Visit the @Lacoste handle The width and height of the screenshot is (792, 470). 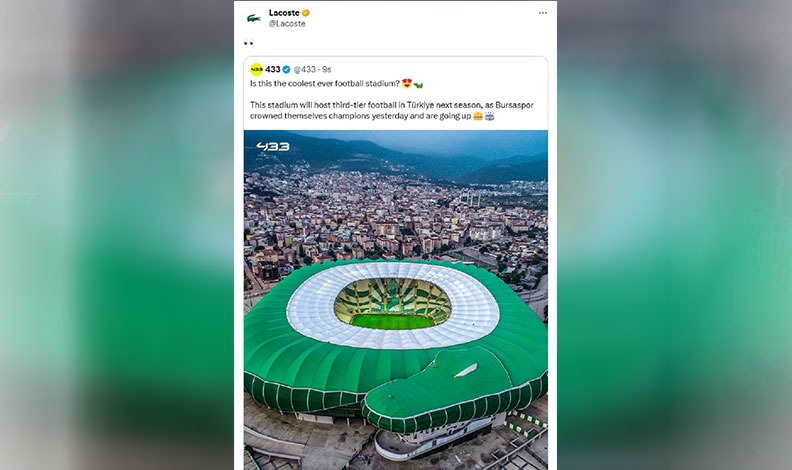click(287, 23)
